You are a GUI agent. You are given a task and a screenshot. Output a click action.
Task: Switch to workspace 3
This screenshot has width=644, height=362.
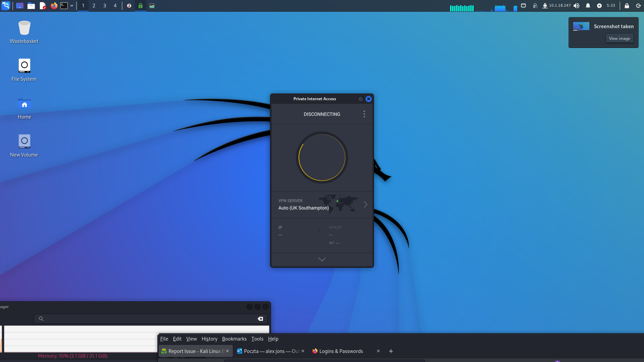click(105, 6)
